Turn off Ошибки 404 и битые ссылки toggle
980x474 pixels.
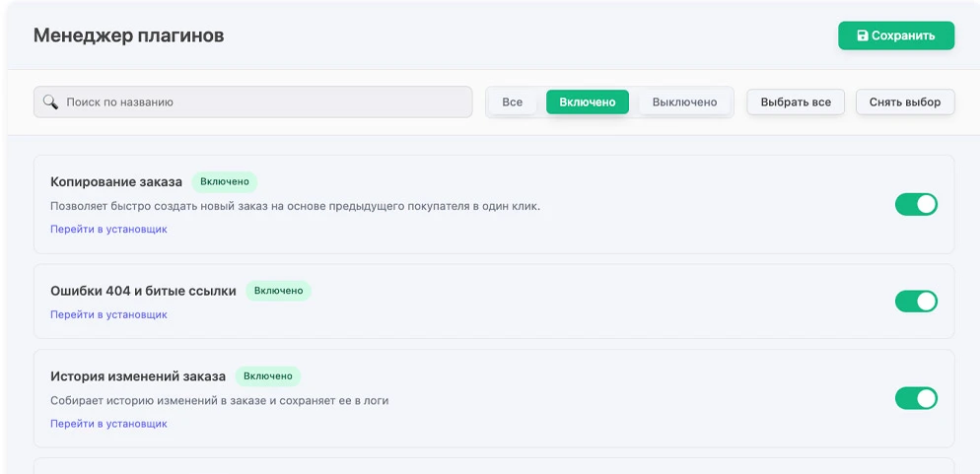click(x=915, y=301)
